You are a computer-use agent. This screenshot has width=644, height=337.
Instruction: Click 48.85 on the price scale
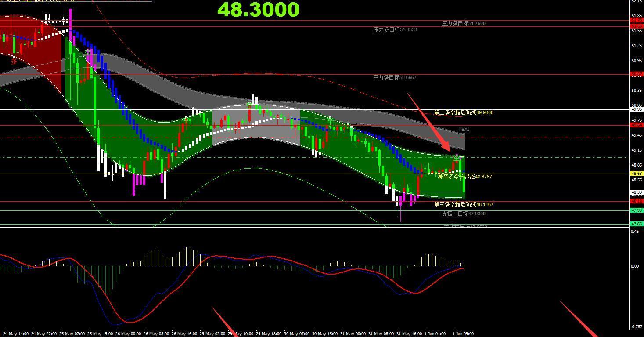pos(637,165)
